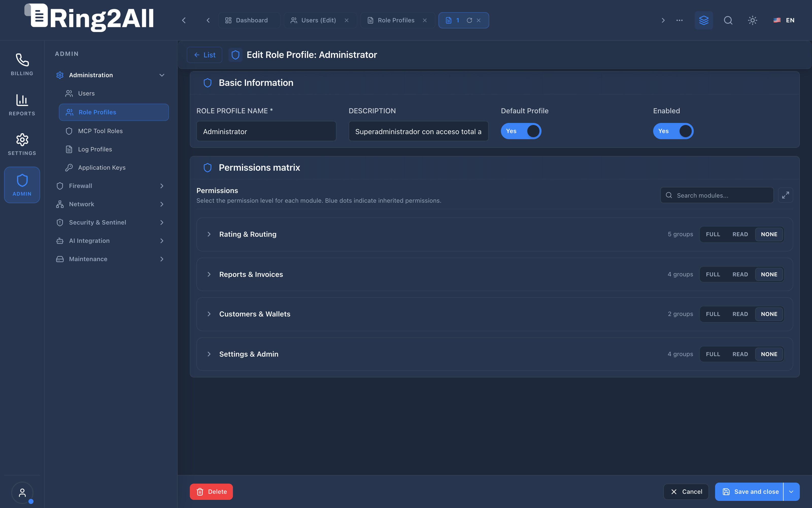Open the tab overflow ellipsis menu
812x508 pixels.
click(680, 20)
